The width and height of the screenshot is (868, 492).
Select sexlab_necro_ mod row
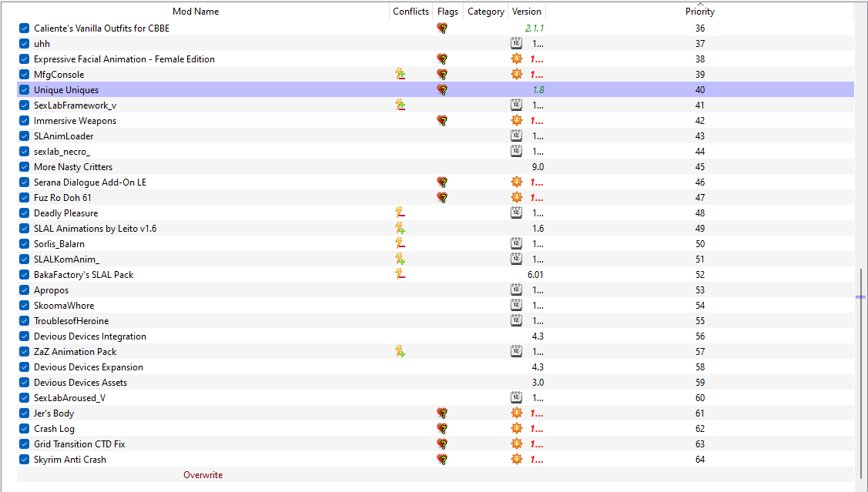tap(435, 152)
